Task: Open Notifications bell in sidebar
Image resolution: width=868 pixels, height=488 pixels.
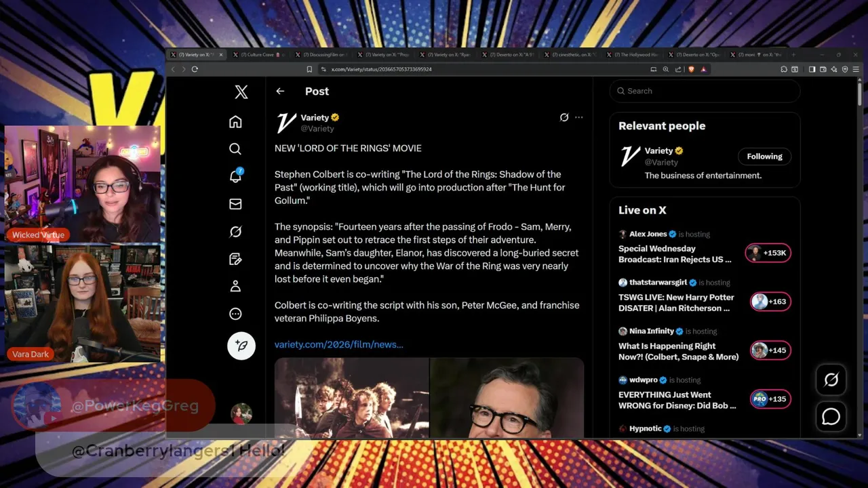Action: coord(235,176)
